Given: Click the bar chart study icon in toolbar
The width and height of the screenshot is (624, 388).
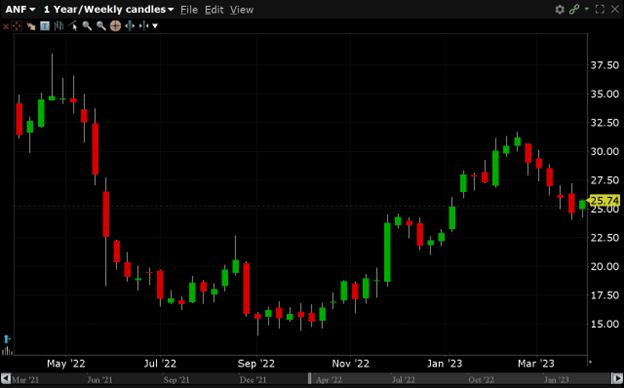Looking at the screenshot, I should 59,26.
